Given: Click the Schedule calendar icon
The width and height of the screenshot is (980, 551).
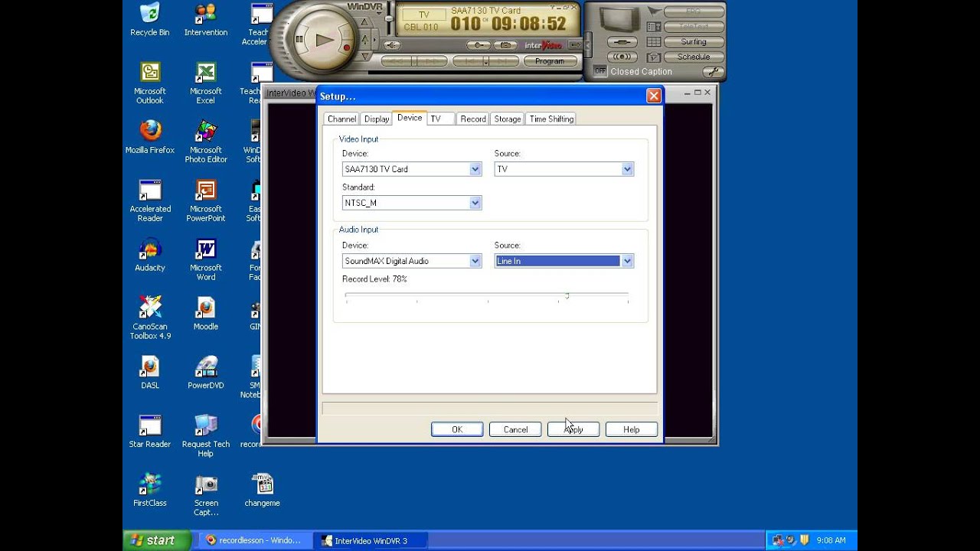Looking at the screenshot, I should coord(654,57).
